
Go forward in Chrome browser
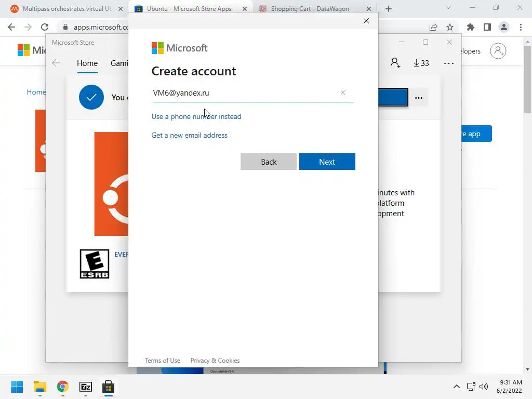point(28,27)
